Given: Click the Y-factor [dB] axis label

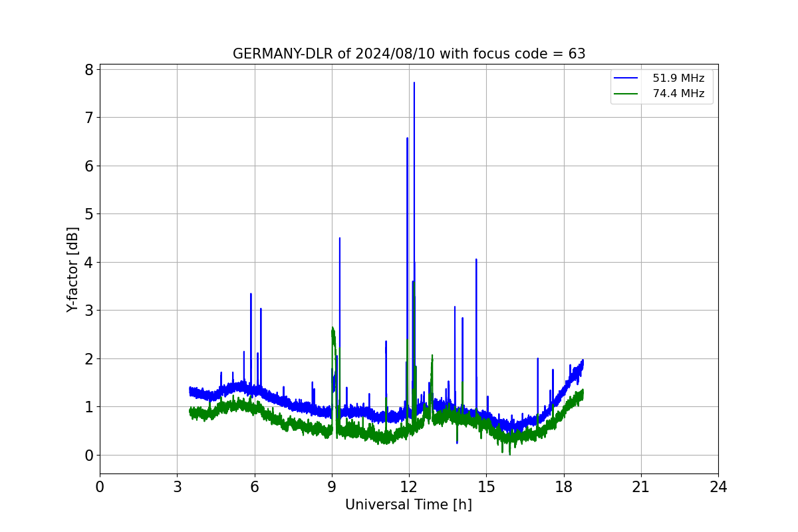Looking at the screenshot, I should 73,269.
